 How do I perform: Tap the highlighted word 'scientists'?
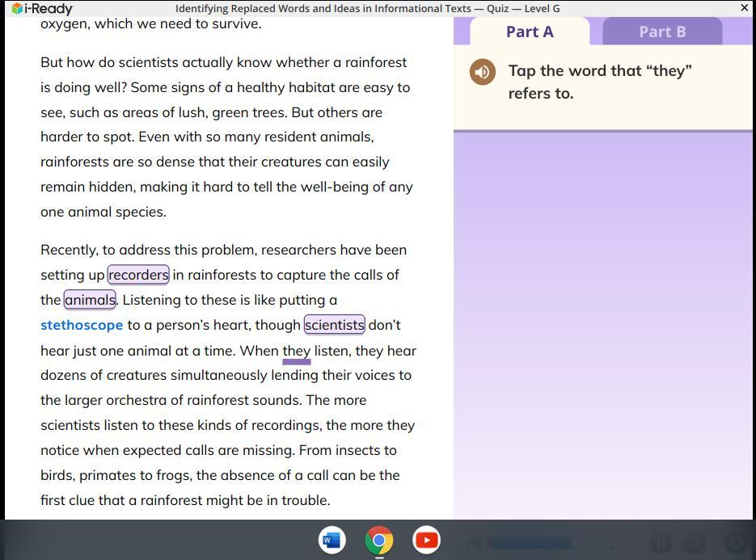click(x=335, y=325)
